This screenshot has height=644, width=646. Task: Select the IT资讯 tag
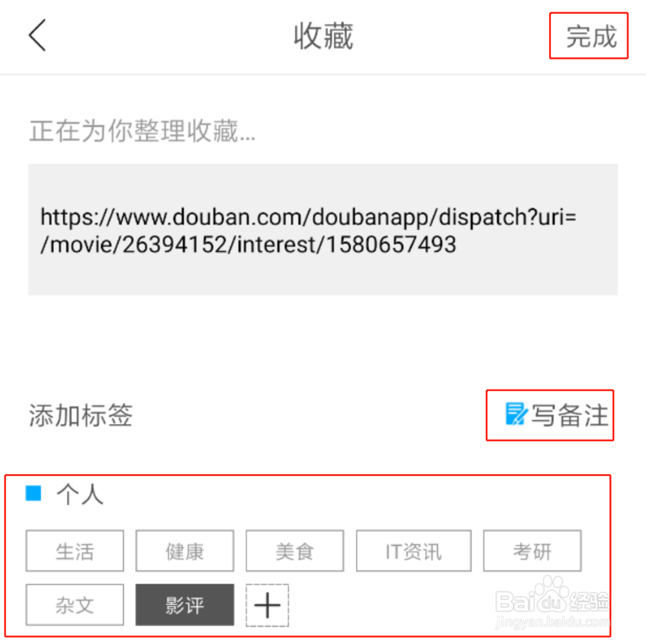click(413, 551)
